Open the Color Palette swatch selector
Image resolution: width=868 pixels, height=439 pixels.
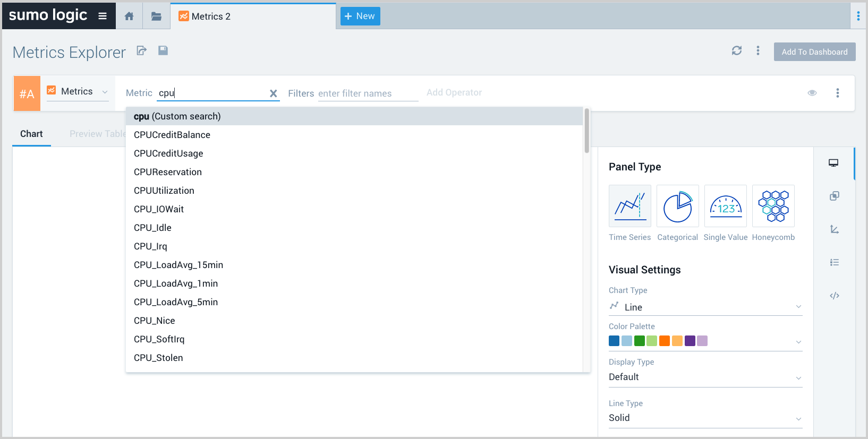point(705,341)
